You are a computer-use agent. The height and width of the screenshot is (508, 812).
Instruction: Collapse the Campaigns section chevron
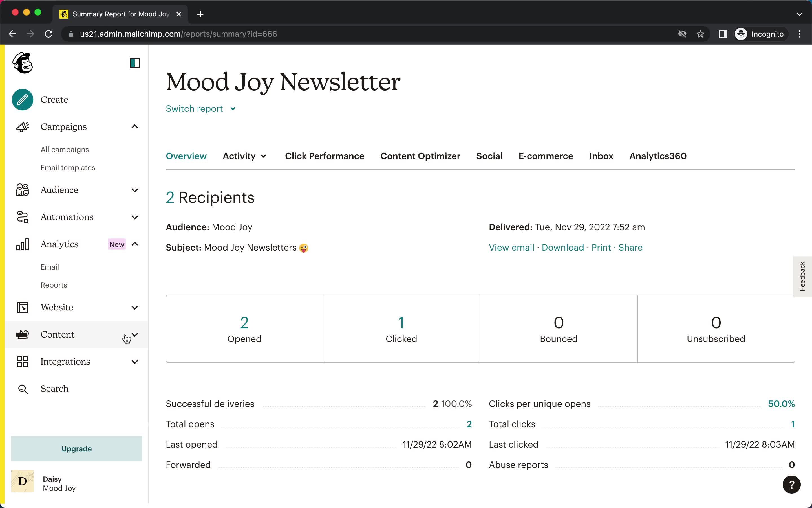click(134, 127)
